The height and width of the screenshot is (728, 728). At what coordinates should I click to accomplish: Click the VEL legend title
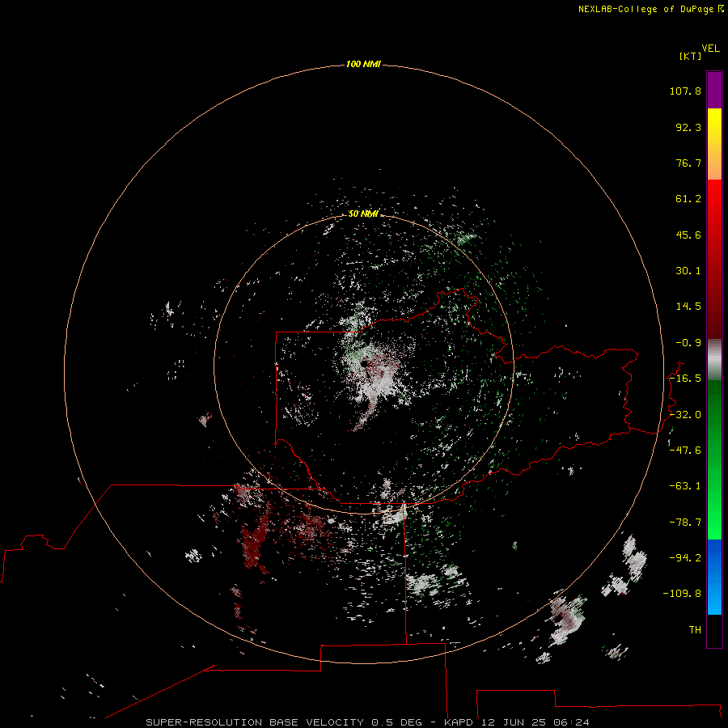[710, 49]
